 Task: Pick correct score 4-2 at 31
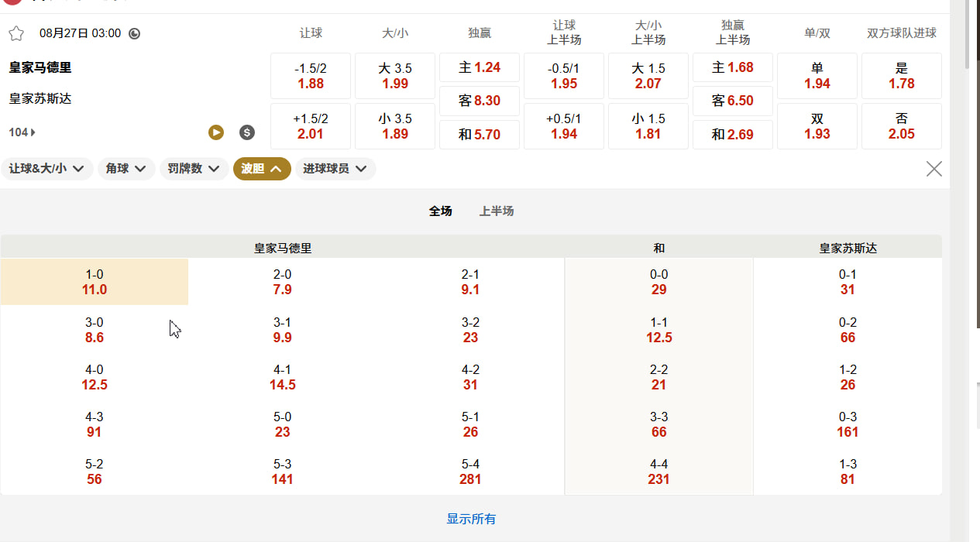coord(470,377)
